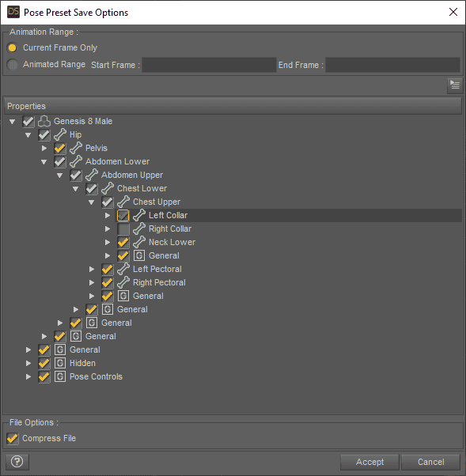
Task: Click the Accept button
Action: pyautogui.click(x=369, y=462)
